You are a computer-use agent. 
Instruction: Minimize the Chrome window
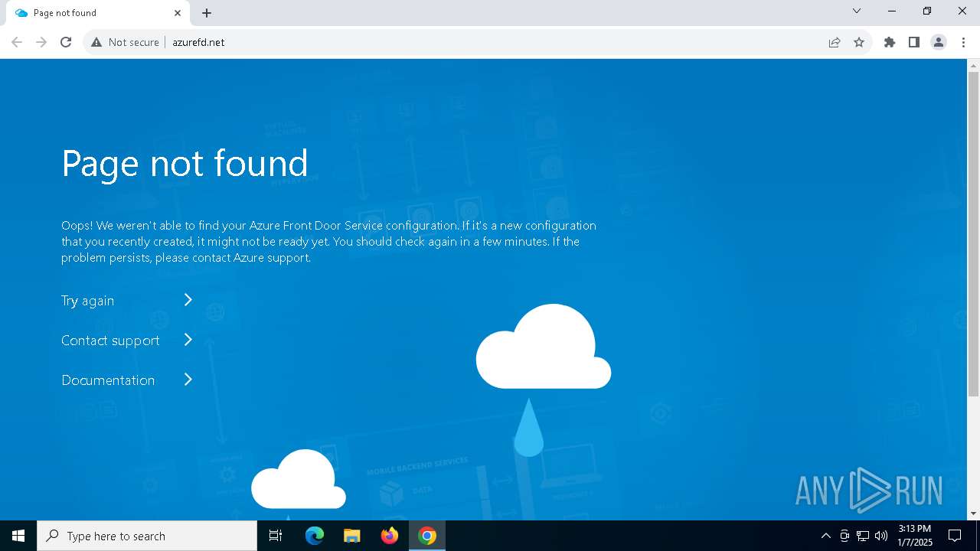pos(892,11)
